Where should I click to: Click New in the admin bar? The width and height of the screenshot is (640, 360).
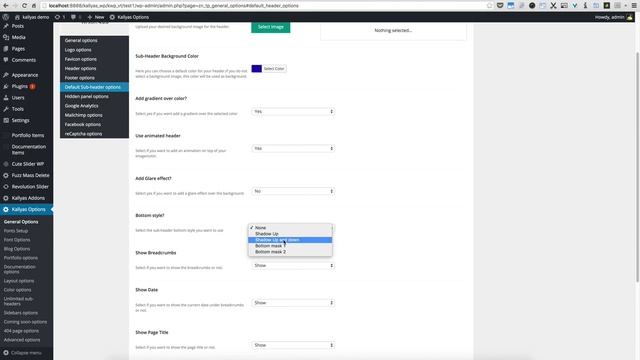point(96,17)
